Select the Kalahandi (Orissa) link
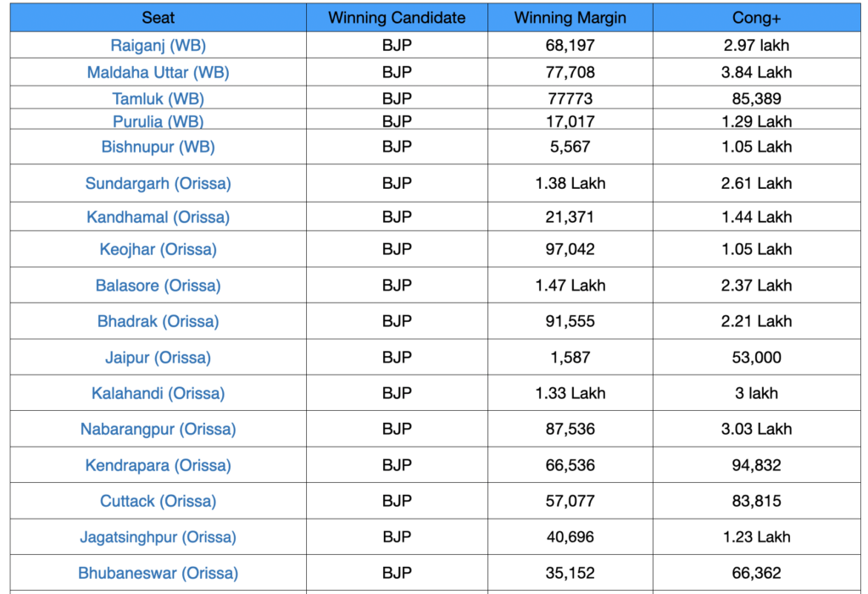Screen dimensions: 868x594 click(x=159, y=393)
